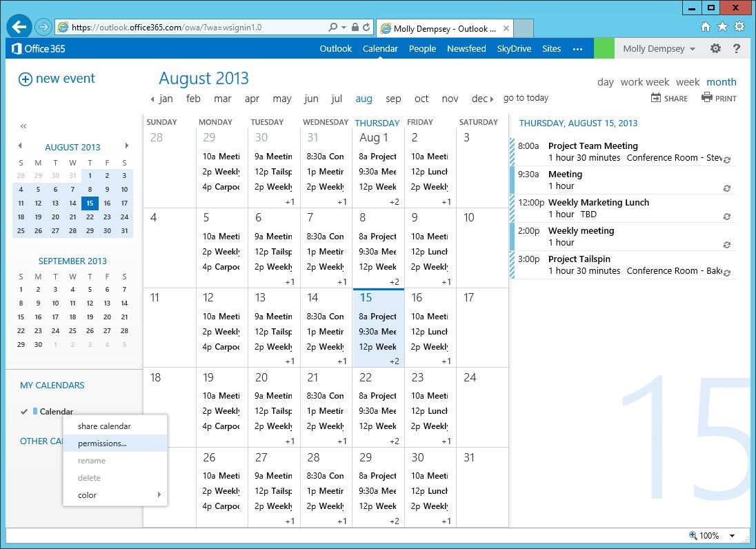Viewport: 756px width, 549px height.
Task: Click the browser favorites star icon
Action: [x=722, y=26]
